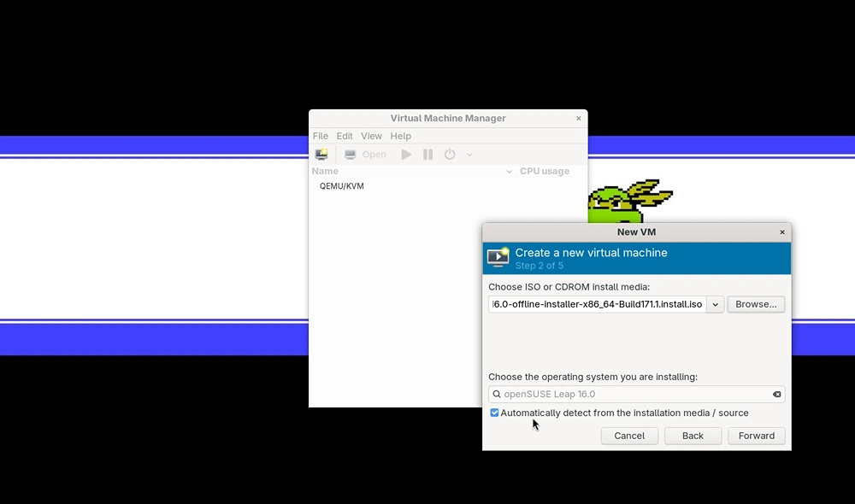
Task: Click the operating system search field
Action: tap(636, 394)
